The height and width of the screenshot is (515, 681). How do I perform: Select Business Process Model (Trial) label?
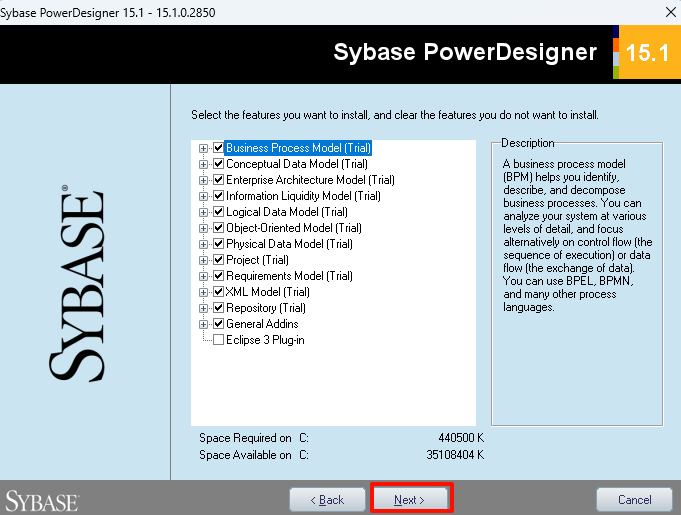click(298, 148)
